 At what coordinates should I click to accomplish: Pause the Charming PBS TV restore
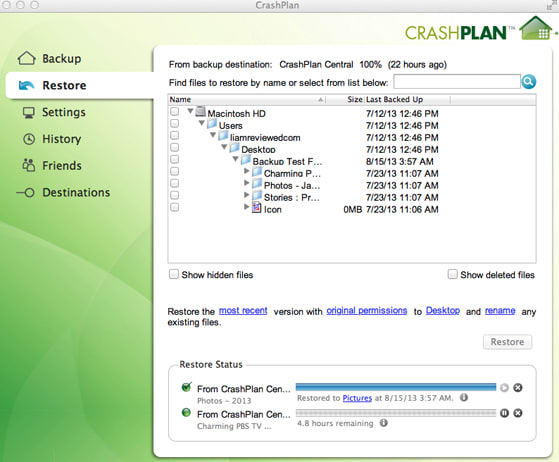click(504, 413)
